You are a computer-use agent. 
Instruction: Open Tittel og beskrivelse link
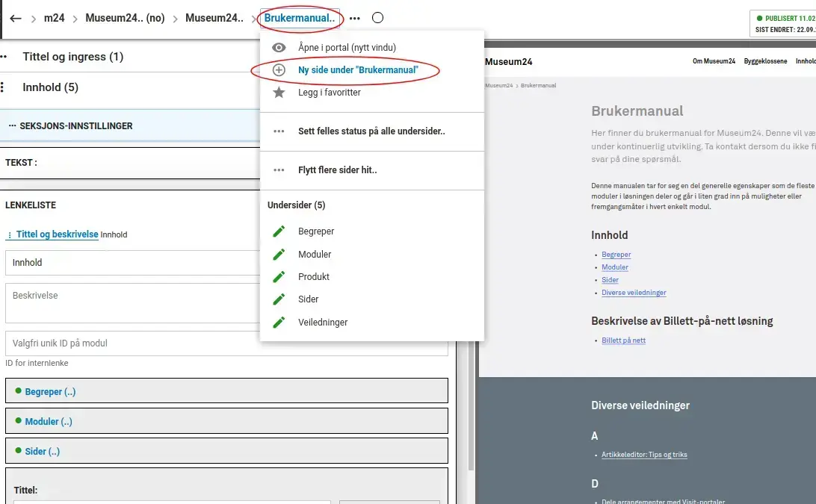point(57,234)
